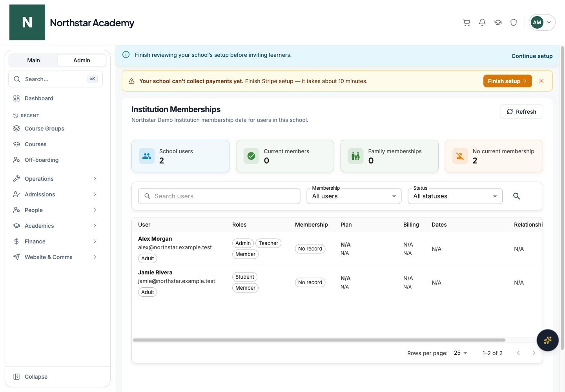Click the sidebar Search box
Viewport: 565px width, 392px height.
[x=55, y=79]
